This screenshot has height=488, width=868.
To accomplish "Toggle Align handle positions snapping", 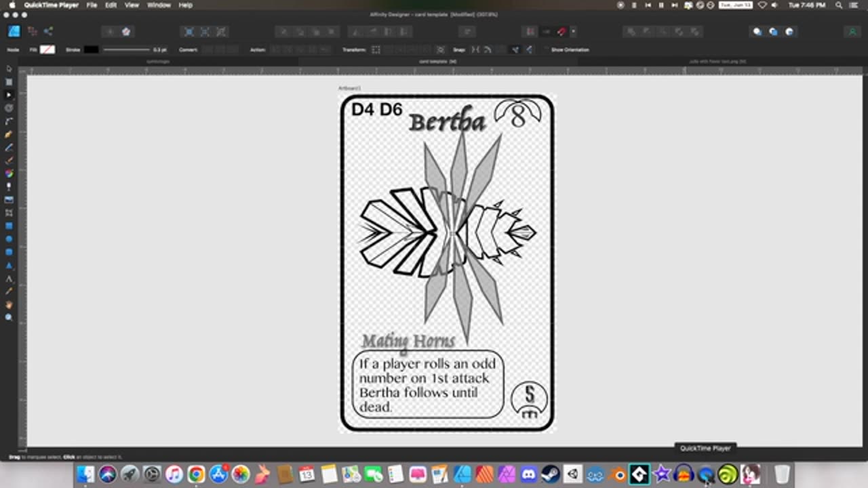I will tap(528, 49).
